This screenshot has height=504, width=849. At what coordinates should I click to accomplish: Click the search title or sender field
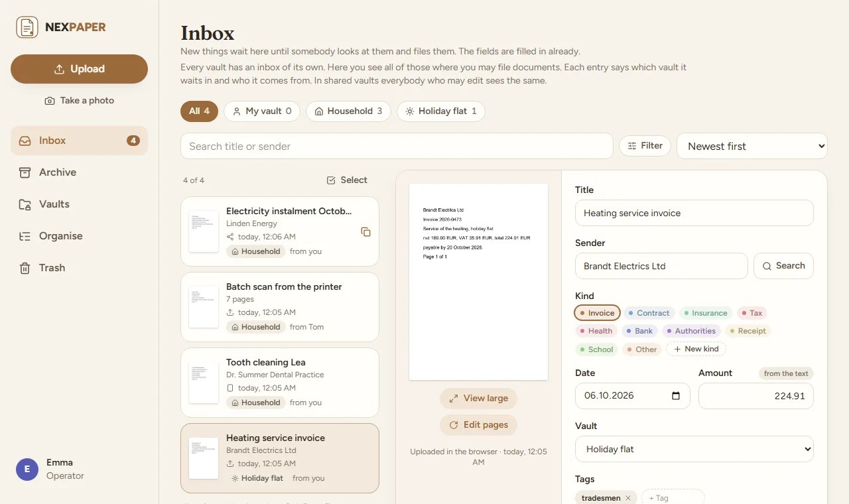coord(397,146)
